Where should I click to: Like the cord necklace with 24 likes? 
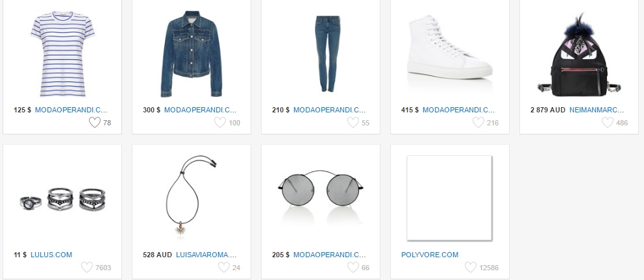click(224, 267)
